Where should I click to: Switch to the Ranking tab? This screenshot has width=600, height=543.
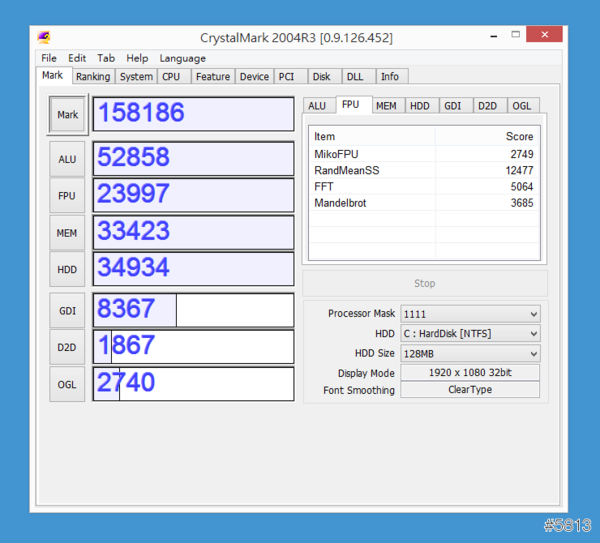point(93,76)
